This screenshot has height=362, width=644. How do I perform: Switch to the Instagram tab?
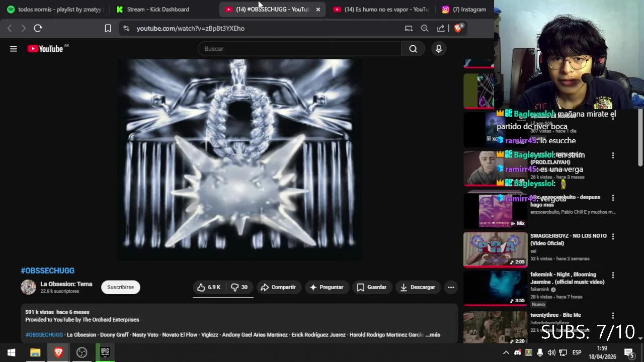[x=464, y=10]
